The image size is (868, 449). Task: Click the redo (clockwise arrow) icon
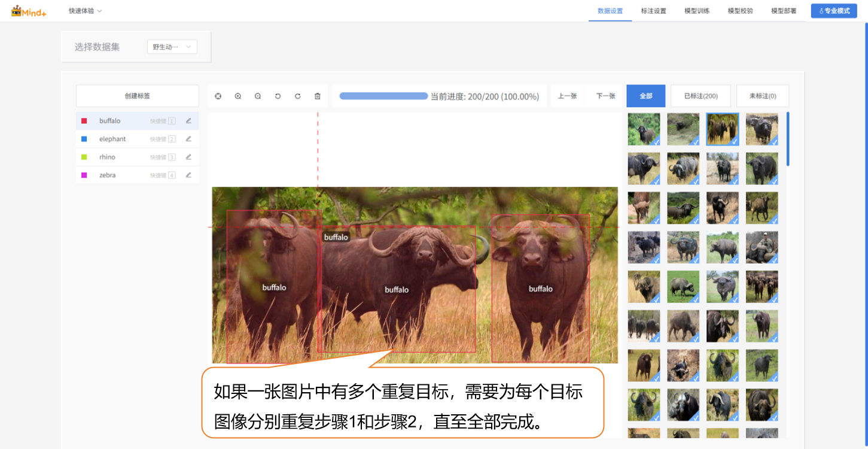297,96
